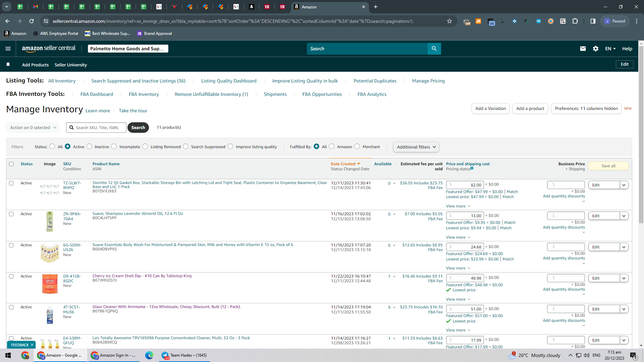Click the price field showing 82.00
The width and height of the screenshot is (644, 362).
465,185
